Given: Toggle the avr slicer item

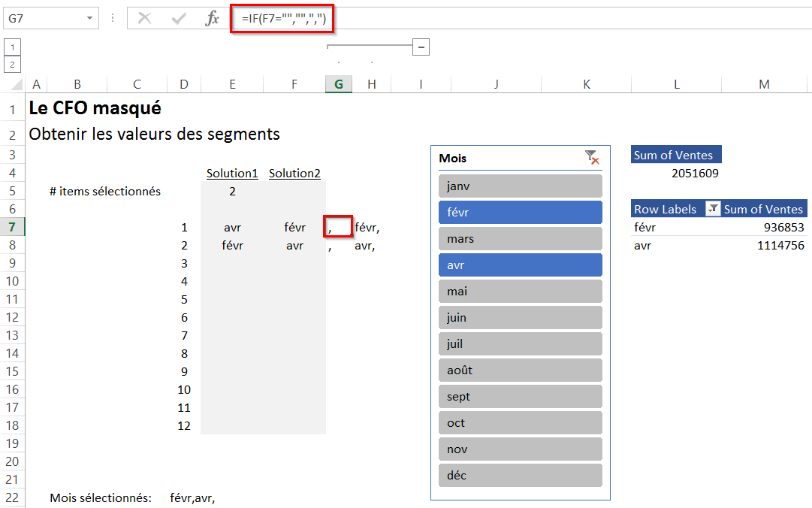Looking at the screenshot, I should point(521,265).
